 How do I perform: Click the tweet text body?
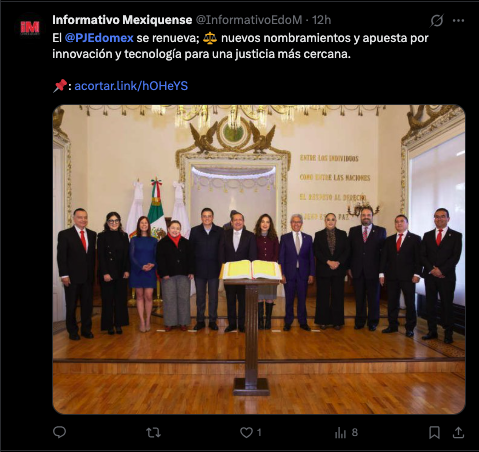[x=240, y=46]
